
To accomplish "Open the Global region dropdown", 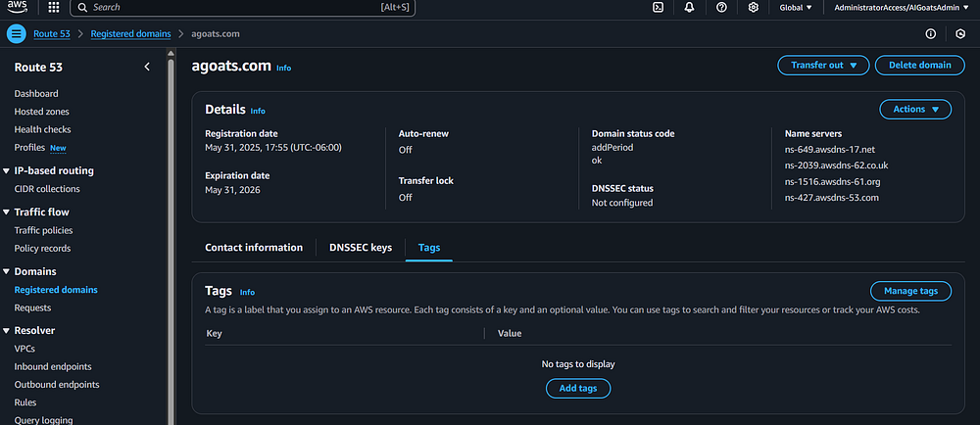I will coord(795,8).
